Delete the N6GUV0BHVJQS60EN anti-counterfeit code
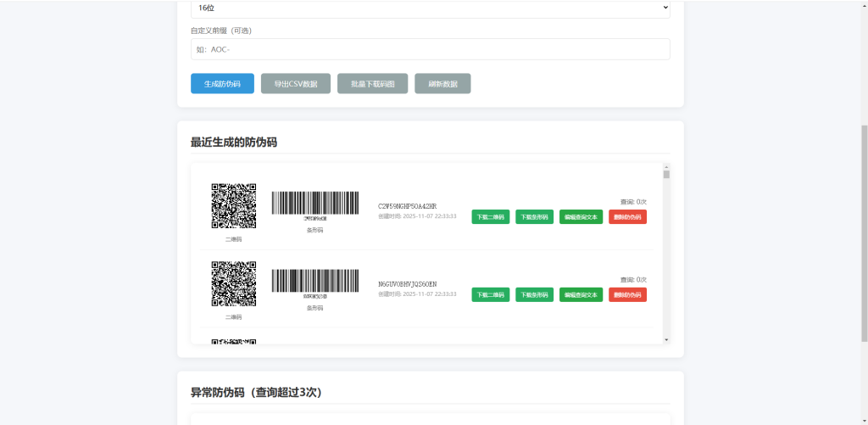Image resolution: width=868 pixels, height=425 pixels. click(x=627, y=294)
